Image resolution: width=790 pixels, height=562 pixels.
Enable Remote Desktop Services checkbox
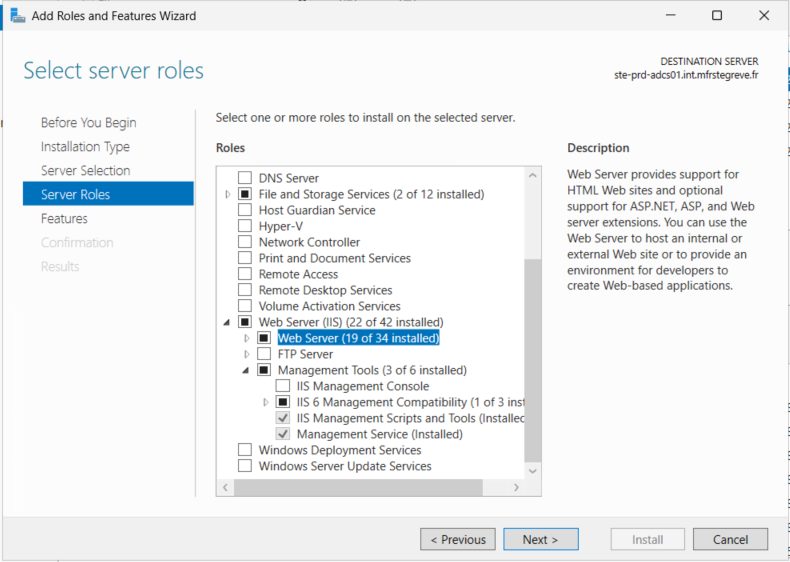(245, 290)
